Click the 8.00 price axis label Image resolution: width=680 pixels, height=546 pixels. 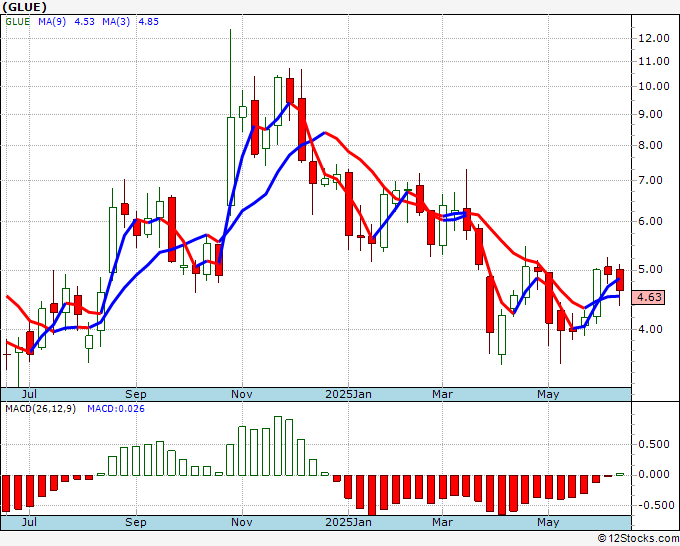pyautogui.click(x=650, y=145)
